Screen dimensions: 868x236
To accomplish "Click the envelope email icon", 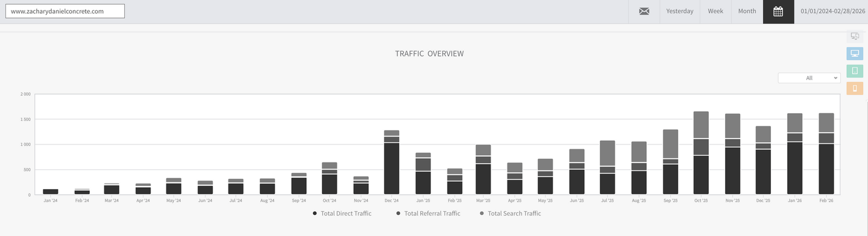I will [x=644, y=11].
